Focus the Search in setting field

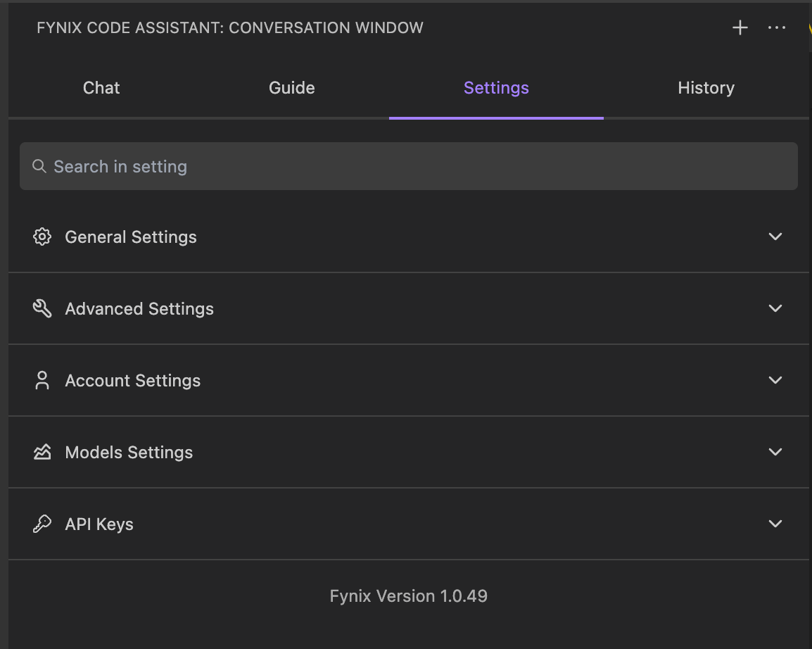point(409,166)
